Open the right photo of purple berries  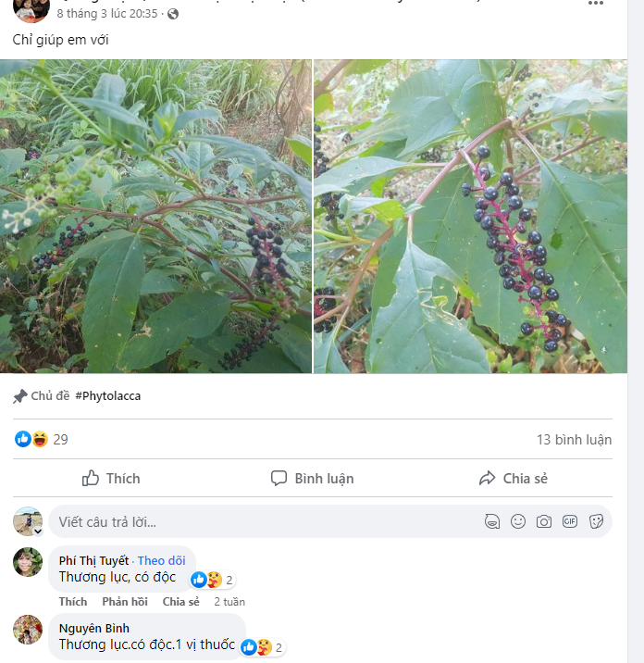(470, 217)
